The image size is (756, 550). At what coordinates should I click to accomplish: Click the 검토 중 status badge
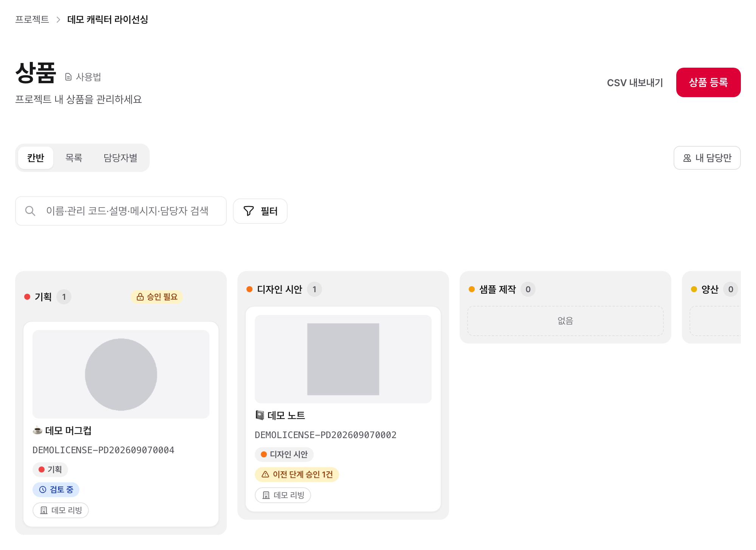[x=56, y=490]
